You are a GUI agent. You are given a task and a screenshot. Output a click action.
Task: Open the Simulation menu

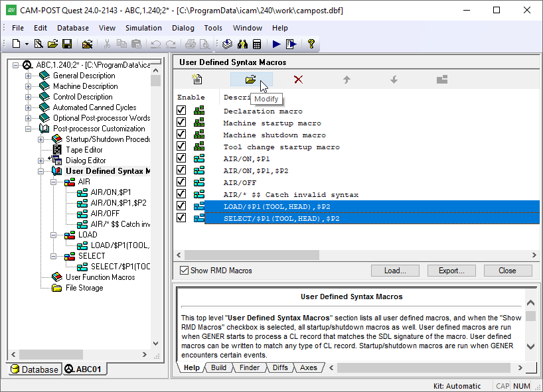[143, 28]
